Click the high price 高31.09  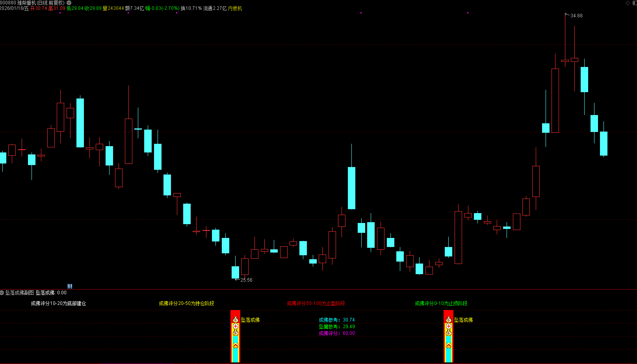click(x=57, y=8)
